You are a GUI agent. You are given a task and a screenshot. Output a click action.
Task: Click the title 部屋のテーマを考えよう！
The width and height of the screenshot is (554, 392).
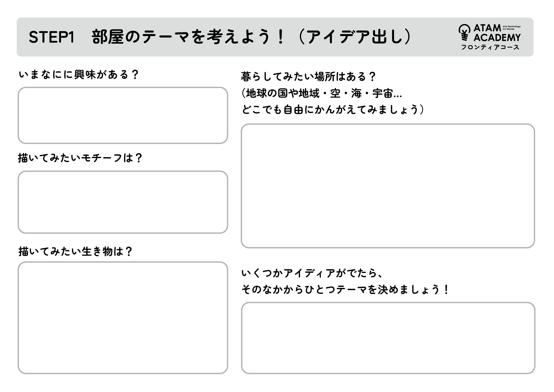pos(188,37)
